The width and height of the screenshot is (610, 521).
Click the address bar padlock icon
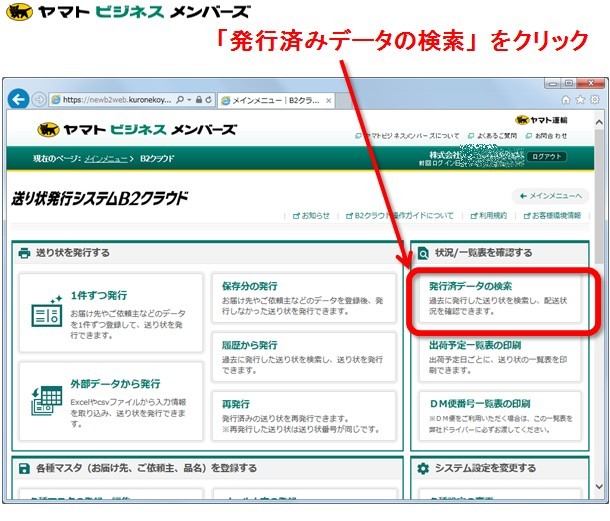pyautogui.click(x=199, y=100)
